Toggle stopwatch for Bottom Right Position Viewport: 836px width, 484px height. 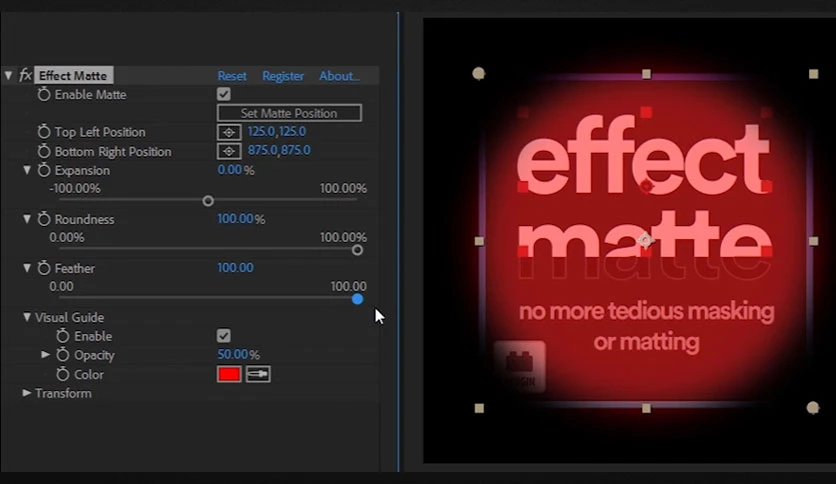click(x=44, y=151)
